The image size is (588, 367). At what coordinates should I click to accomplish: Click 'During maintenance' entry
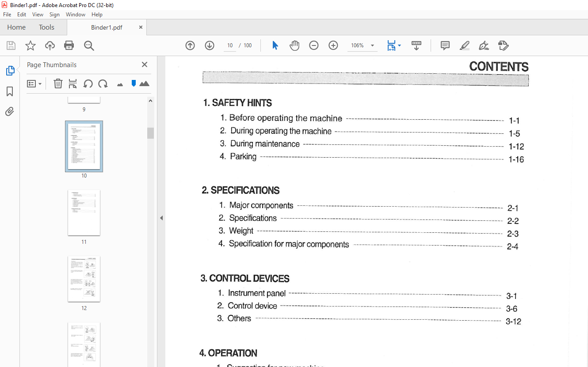pos(265,144)
